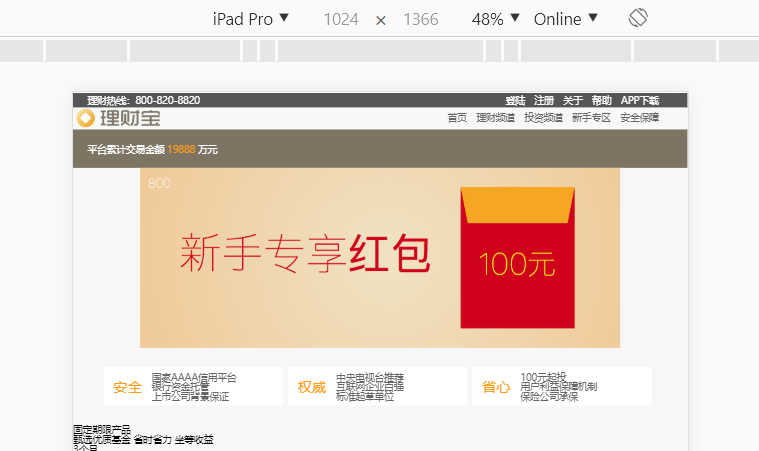Image resolution: width=759 pixels, height=451 pixels.
Task: Click the 保险公司承保 text line
Action: pos(549,397)
